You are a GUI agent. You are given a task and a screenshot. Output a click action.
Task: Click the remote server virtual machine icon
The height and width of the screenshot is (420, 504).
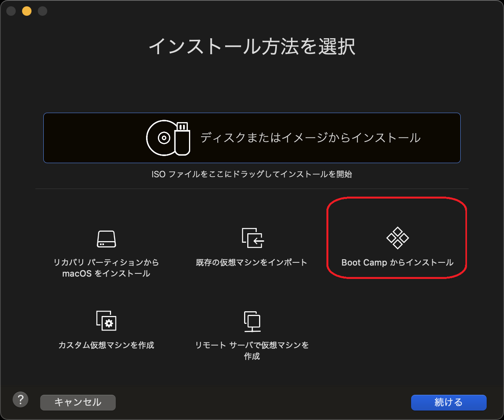point(252,321)
